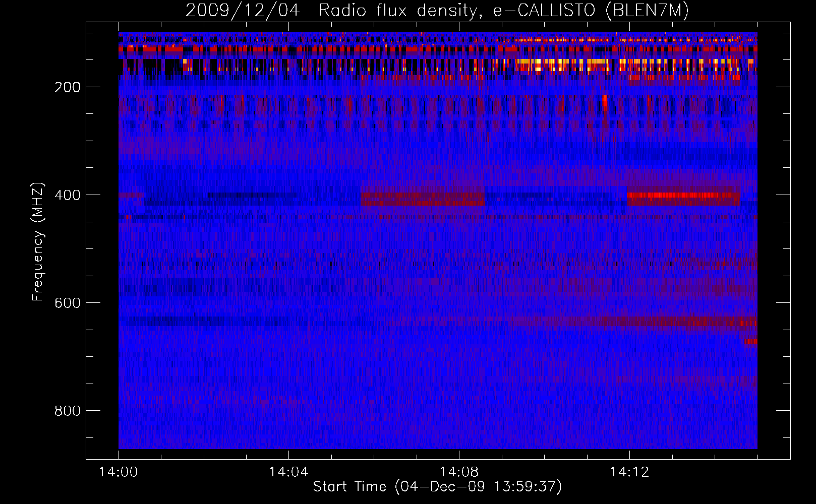Click the 600 frequency axis label
The width and height of the screenshot is (816, 504).
(68, 303)
